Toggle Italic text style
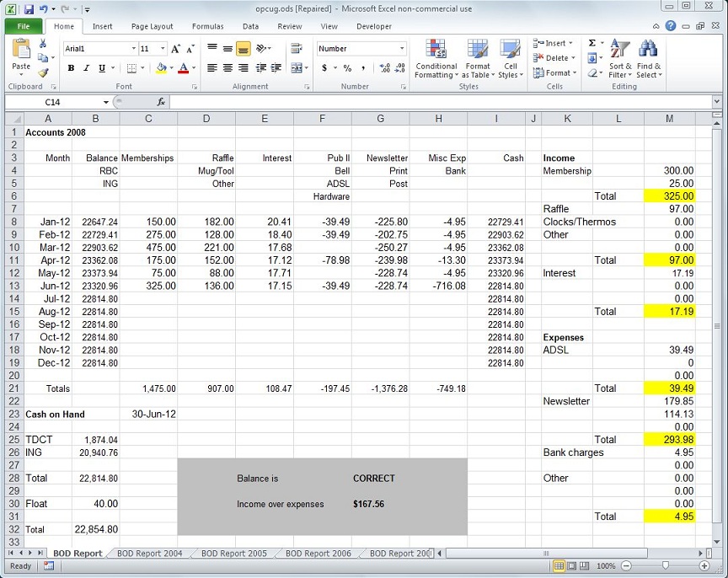This screenshot has width=728, height=578. click(86, 68)
